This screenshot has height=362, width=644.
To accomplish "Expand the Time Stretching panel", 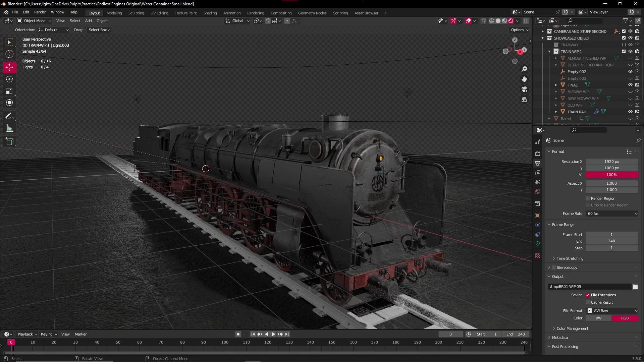I will click(570, 258).
